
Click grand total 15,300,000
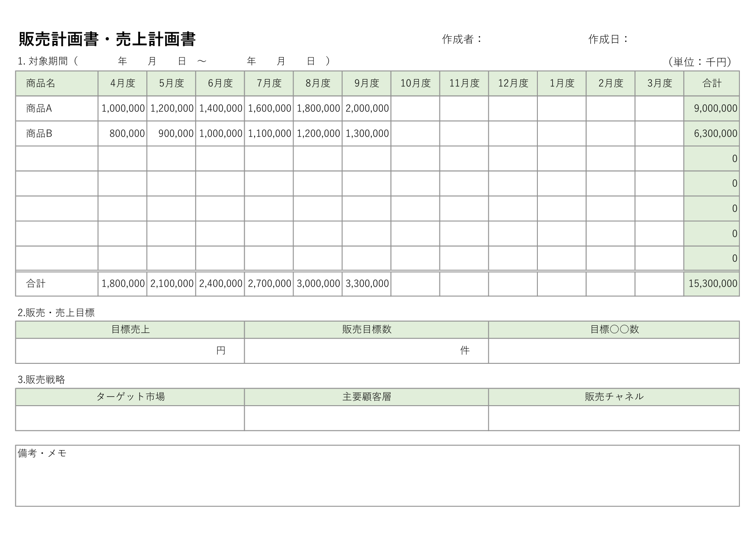[x=713, y=284]
